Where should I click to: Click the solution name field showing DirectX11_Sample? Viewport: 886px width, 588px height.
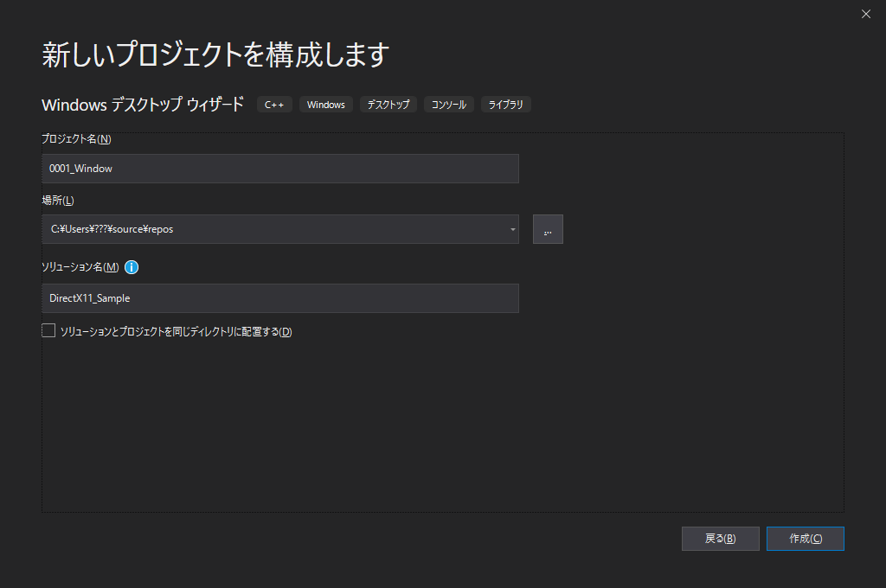280,297
